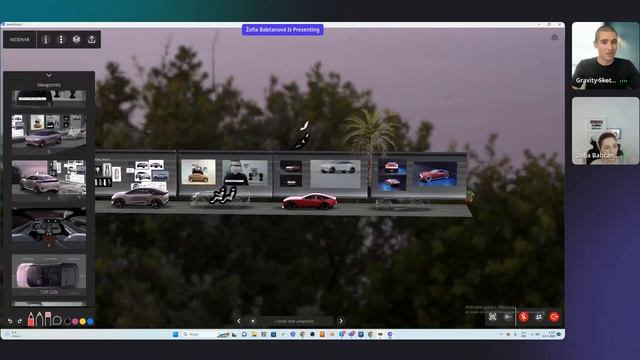This screenshot has height=360, width=640.
Task: Open the three-dot more options menu
Action: coord(61,40)
